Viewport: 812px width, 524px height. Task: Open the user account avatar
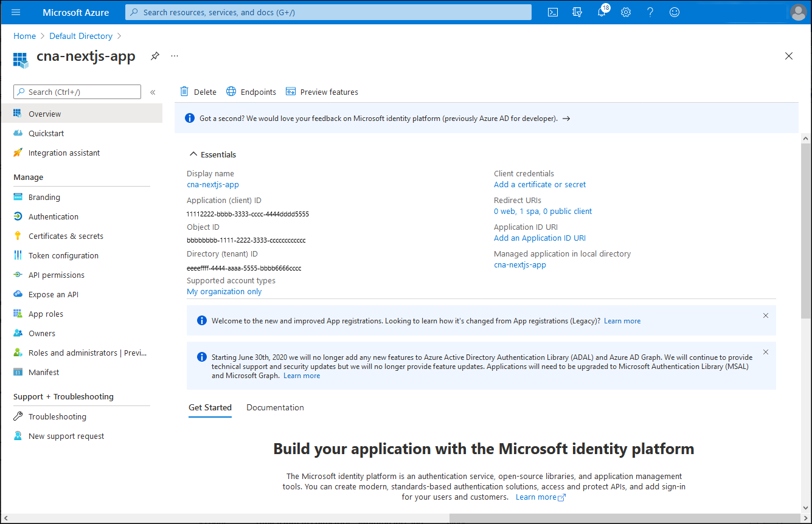798,12
